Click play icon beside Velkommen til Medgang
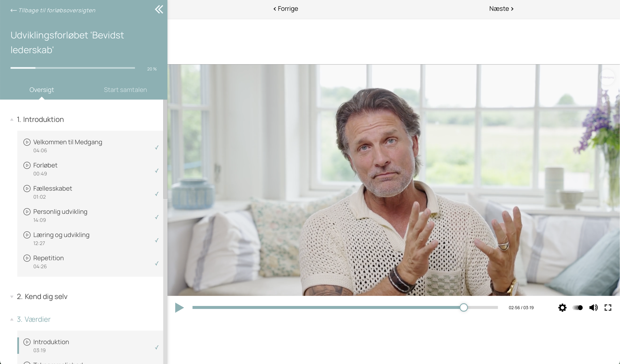 tap(27, 142)
